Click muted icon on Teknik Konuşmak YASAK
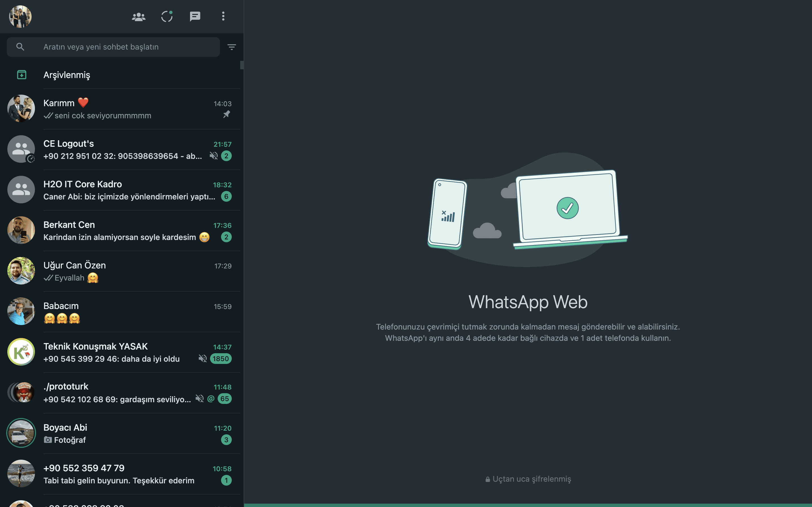 pyautogui.click(x=202, y=359)
